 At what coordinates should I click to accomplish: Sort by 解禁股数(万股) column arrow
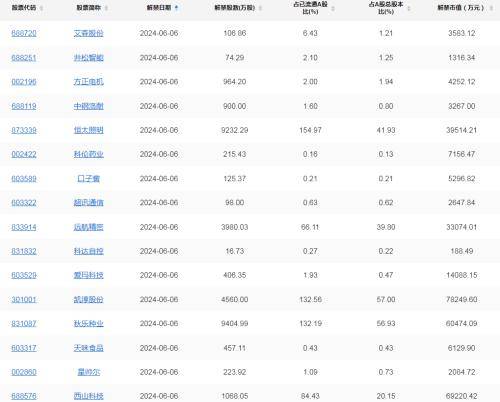click(260, 8)
